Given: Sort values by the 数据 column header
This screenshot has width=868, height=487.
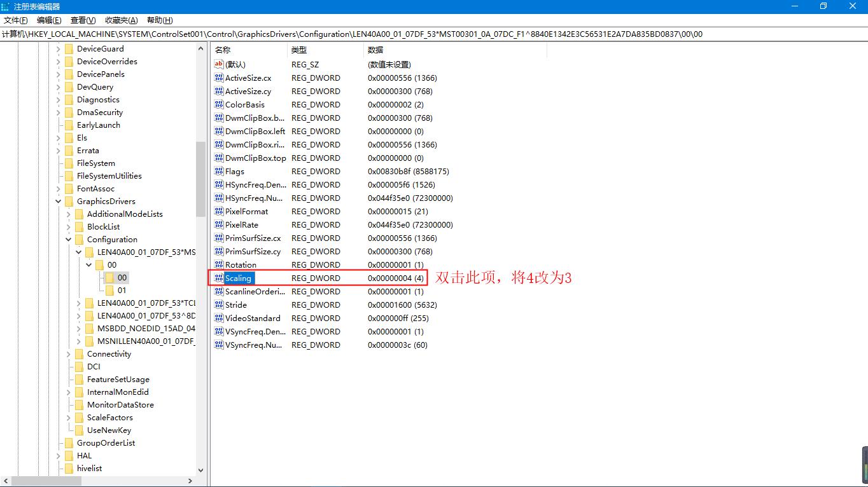Looking at the screenshot, I should pyautogui.click(x=456, y=50).
